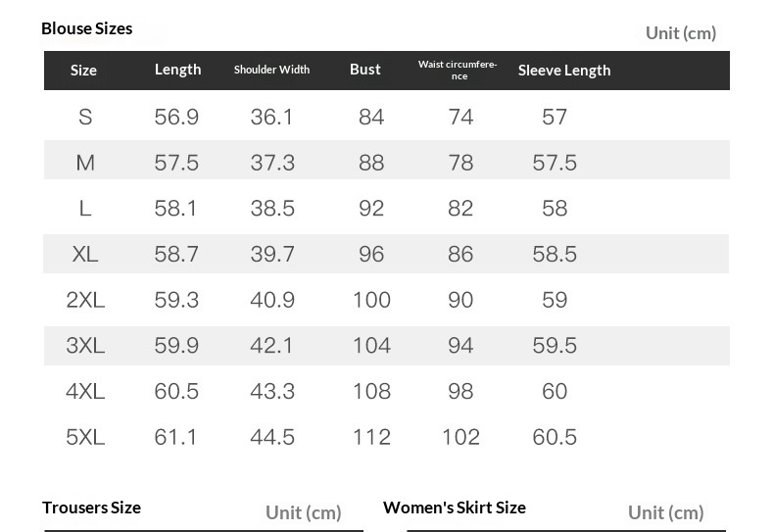
Task: Select the S size row label
Action: tap(85, 118)
